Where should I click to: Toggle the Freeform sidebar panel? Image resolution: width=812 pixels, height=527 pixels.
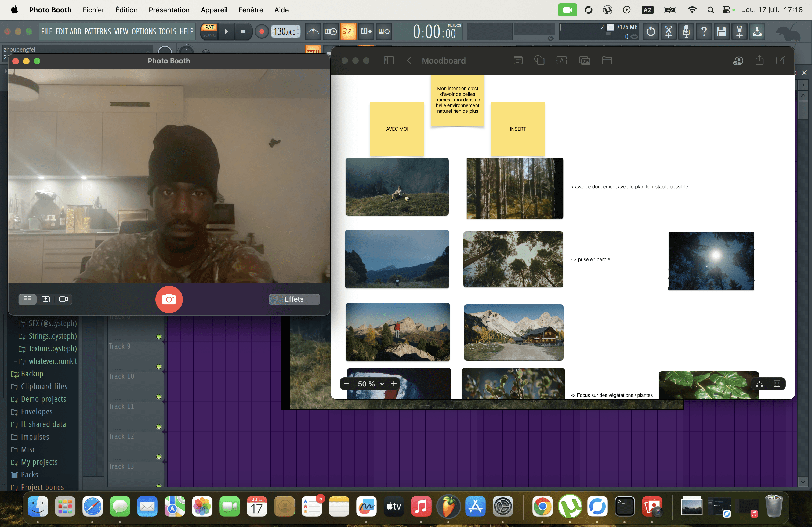389,61
